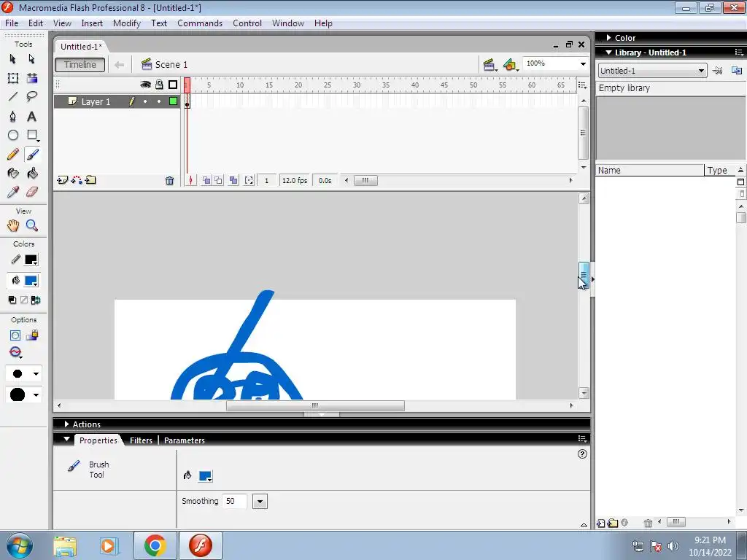Select the Gradient Transform tool
The height and width of the screenshot is (560, 747).
32,78
